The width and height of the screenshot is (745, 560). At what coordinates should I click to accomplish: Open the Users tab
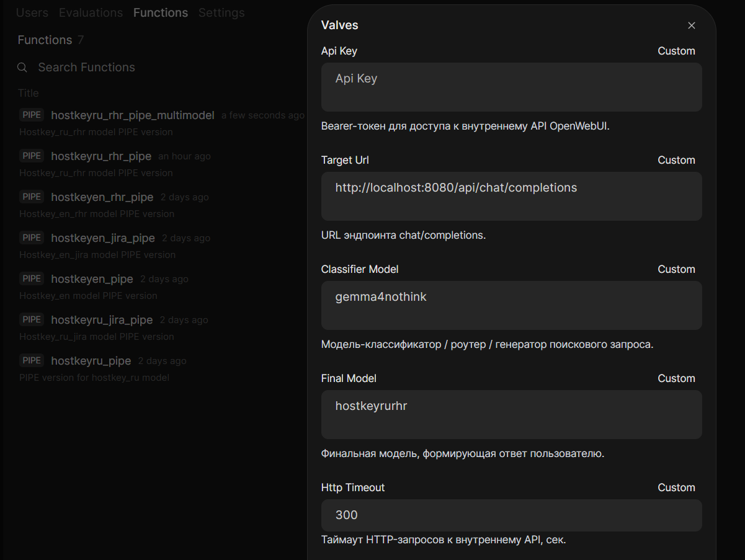[32, 13]
